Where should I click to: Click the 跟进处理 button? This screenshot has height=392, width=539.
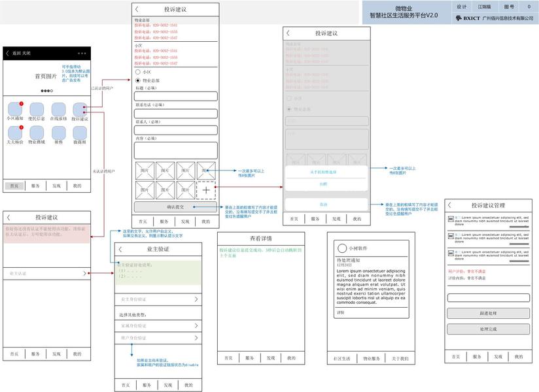coord(488,313)
